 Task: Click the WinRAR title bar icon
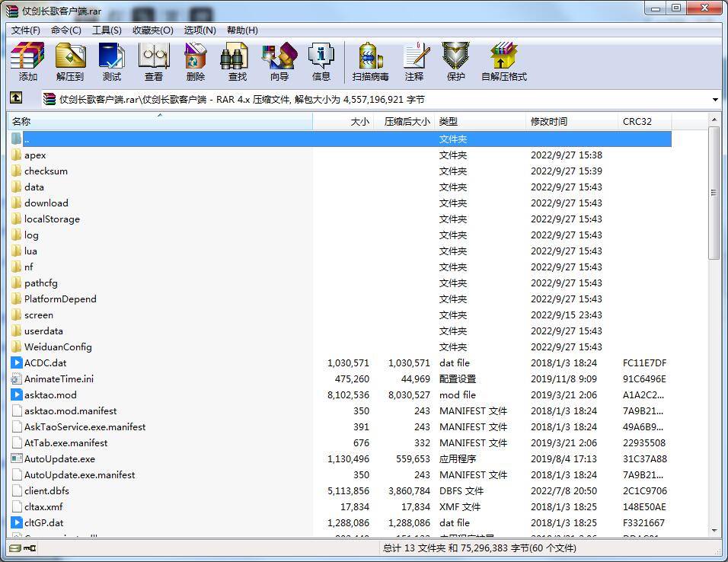pyautogui.click(x=12, y=11)
